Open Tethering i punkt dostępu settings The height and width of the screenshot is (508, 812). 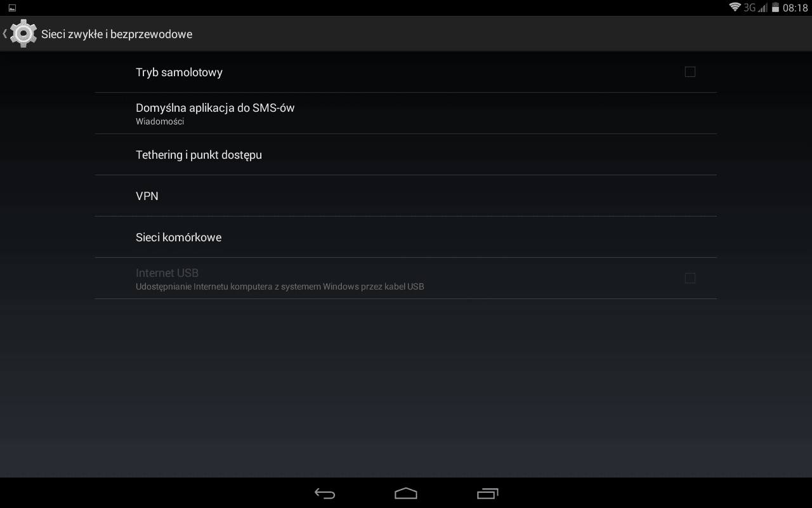pyautogui.click(x=406, y=154)
